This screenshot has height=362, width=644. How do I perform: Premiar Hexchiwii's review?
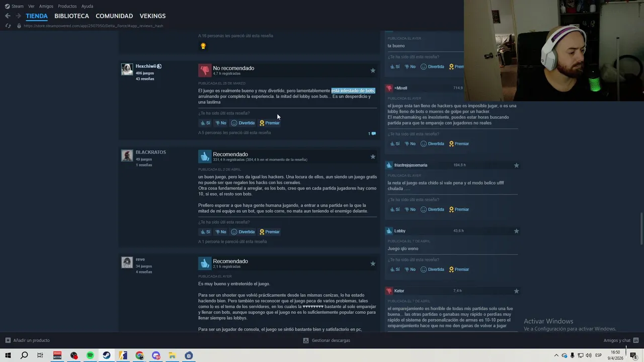point(269,123)
